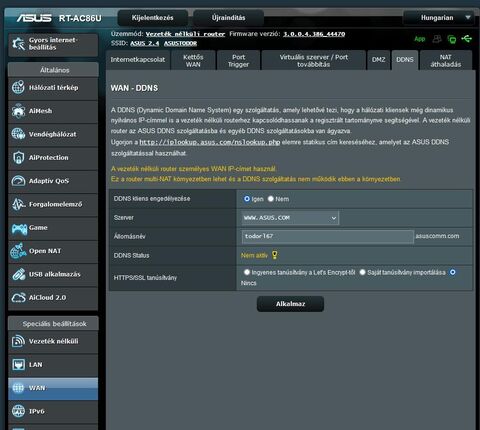Open firmware version 3.0.0.4.386_44470 link
Screen dimensions: 480x430
point(314,34)
